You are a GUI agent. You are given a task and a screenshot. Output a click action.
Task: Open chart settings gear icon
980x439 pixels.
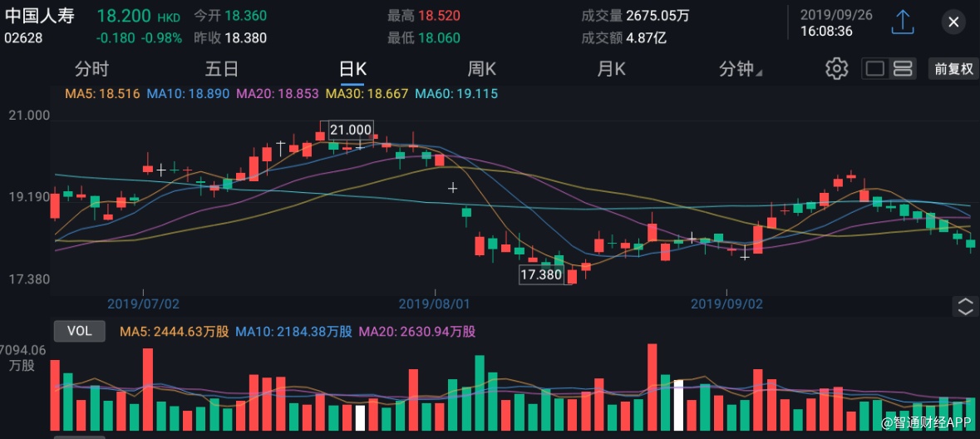tap(837, 69)
